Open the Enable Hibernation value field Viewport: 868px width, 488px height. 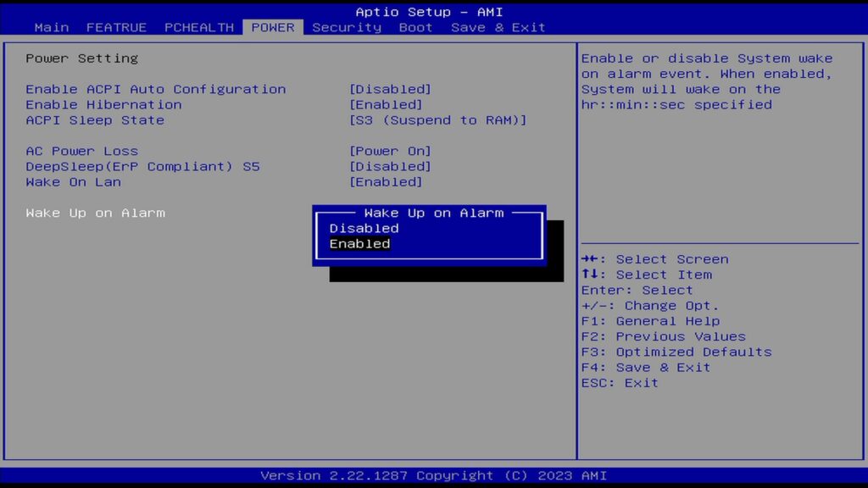[386, 105]
